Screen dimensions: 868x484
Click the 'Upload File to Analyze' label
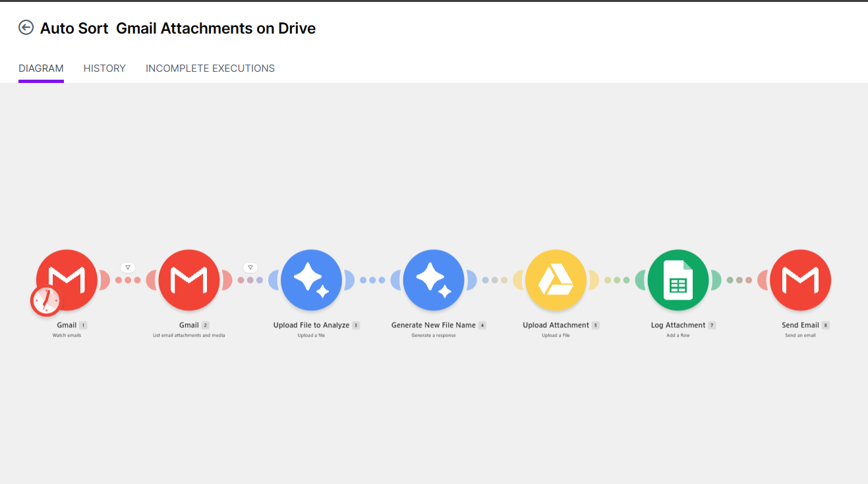[311, 325]
